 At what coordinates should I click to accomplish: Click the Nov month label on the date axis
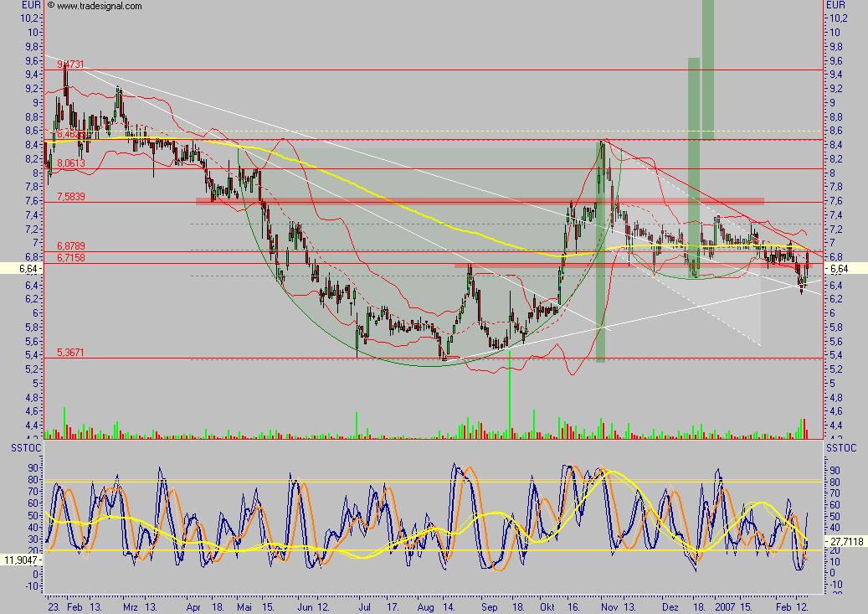(609, 606)
